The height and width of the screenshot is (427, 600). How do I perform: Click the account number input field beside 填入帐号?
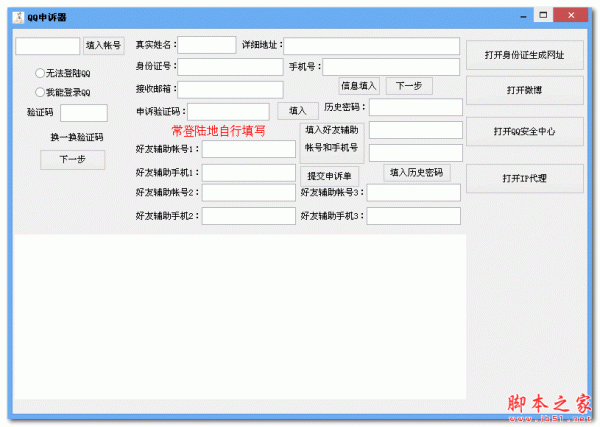pyautogui.click(x=47, y=46)
